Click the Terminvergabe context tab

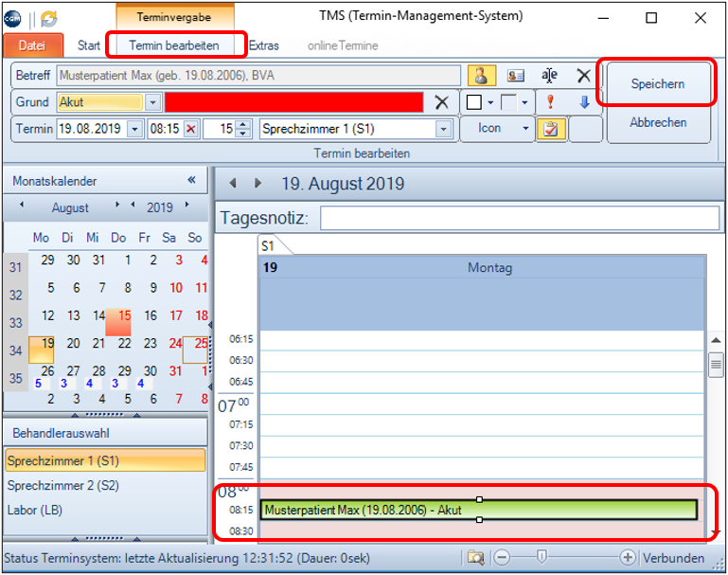[174, 17]
